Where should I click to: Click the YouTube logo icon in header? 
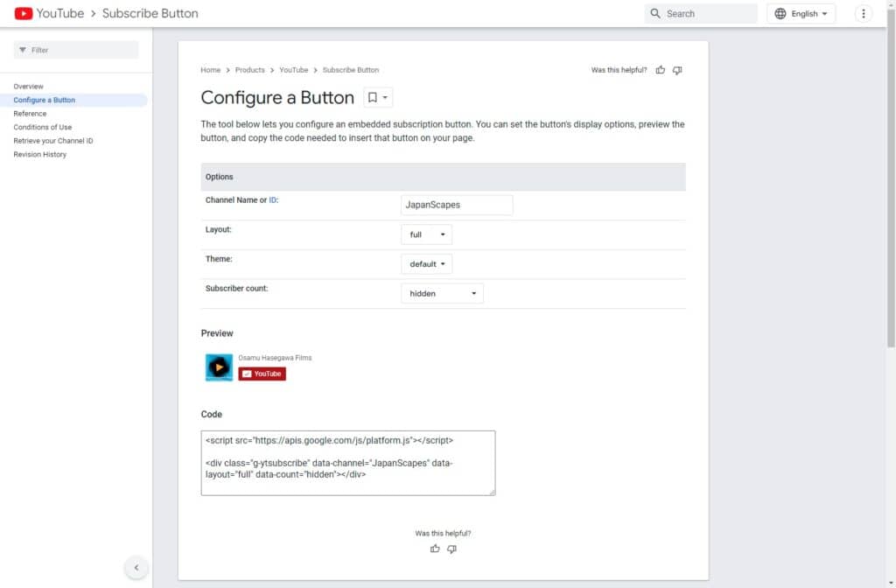tap(24, 13)
